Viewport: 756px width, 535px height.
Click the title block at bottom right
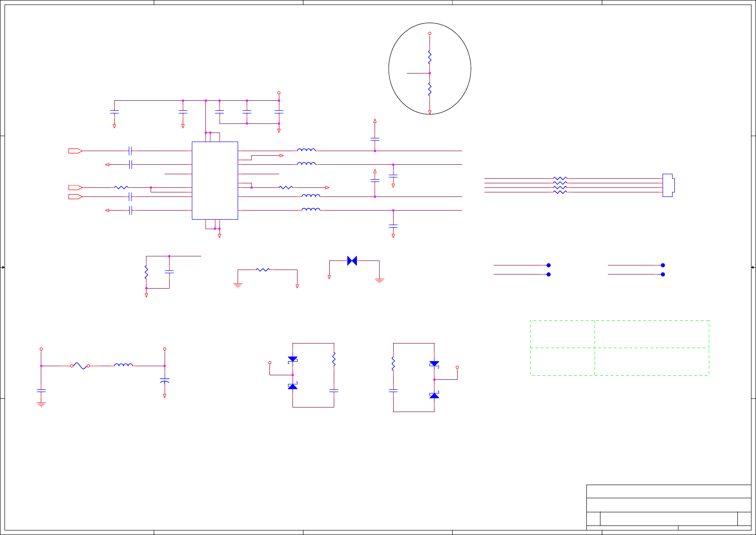tap(668, 507)
